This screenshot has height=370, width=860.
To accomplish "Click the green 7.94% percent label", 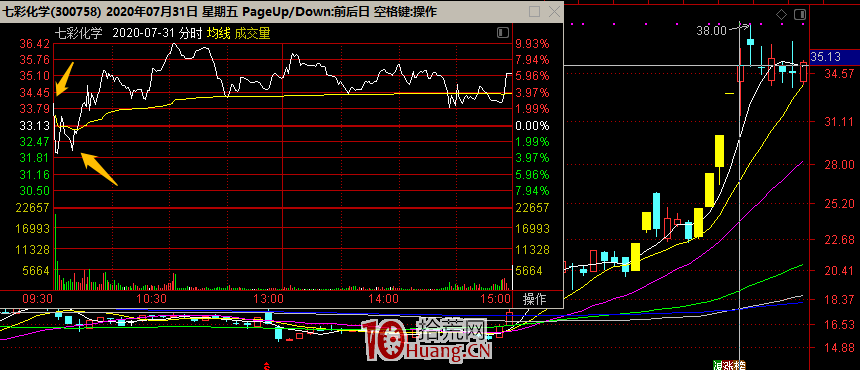I will 533,191.
